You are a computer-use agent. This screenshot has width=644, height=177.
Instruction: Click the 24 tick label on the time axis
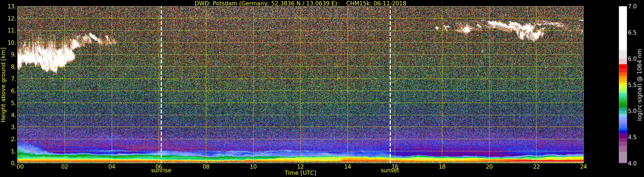[583, 167]
